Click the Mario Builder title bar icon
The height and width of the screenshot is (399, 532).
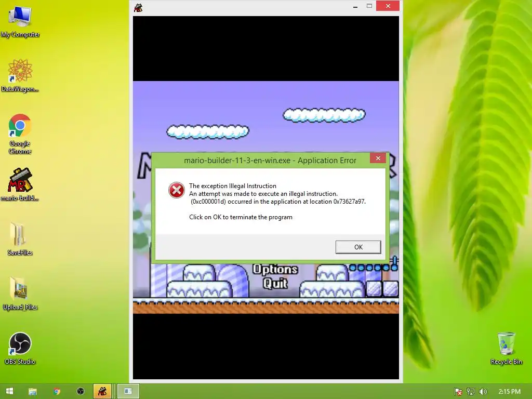(x=138, y=7)
